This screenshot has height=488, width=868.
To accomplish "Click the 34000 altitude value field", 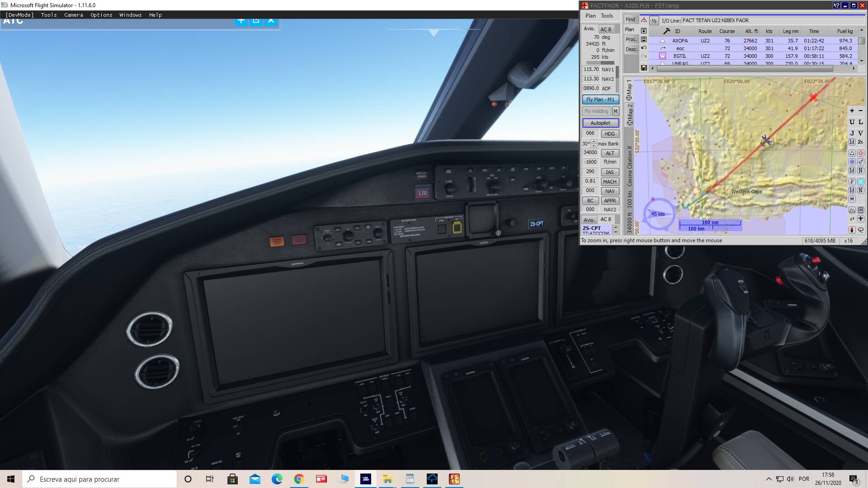I will tap(590, 153).
